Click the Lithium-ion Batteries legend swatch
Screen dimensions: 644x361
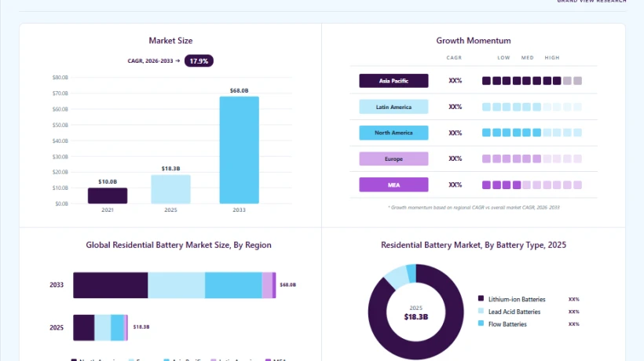point(481,298)
